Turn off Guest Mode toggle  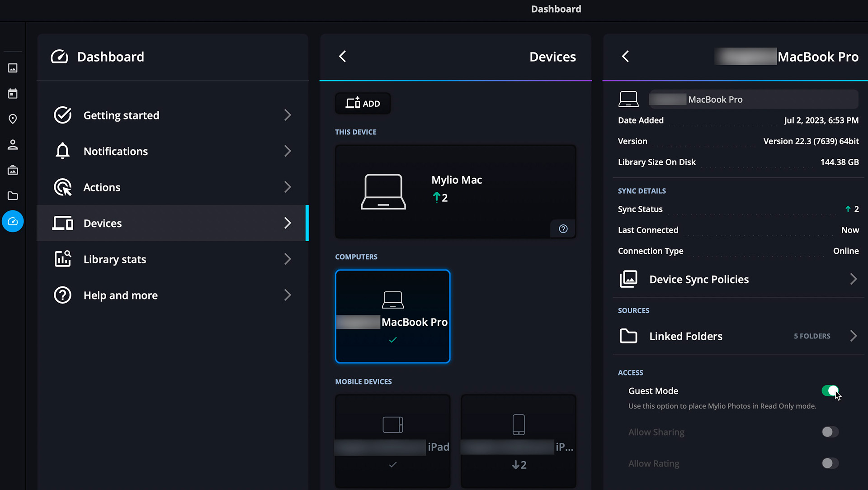click(830, 391)
